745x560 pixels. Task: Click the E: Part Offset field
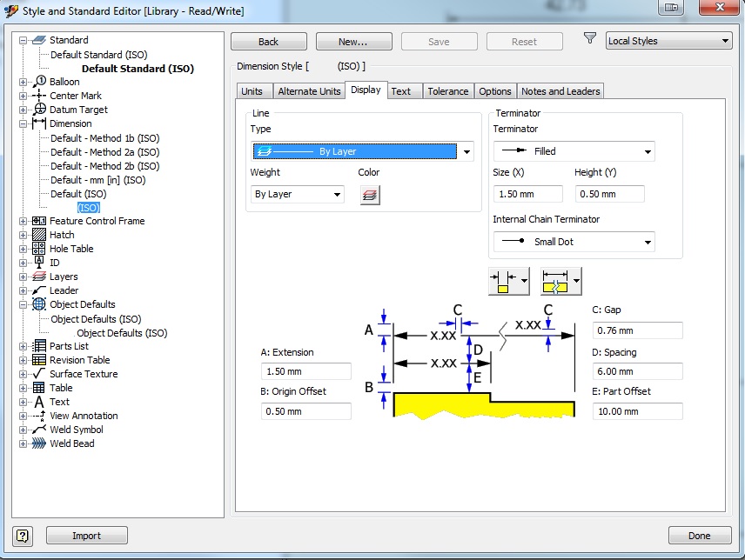click(637, 411)
